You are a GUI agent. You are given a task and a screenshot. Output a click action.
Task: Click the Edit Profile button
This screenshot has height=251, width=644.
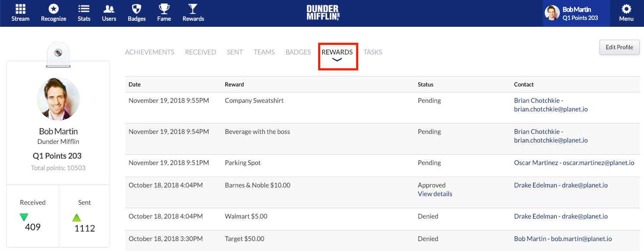619,48
